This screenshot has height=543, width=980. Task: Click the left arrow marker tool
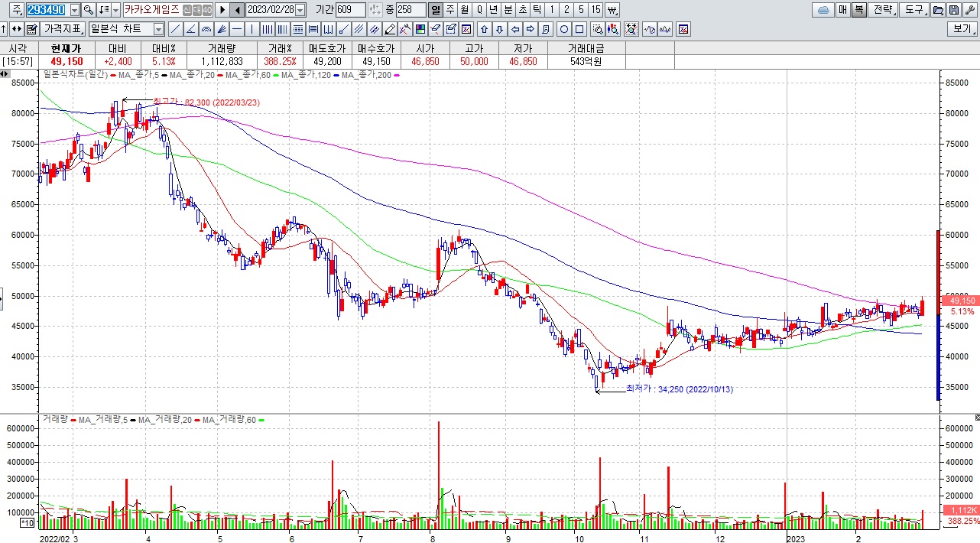(x=514, y=29)
